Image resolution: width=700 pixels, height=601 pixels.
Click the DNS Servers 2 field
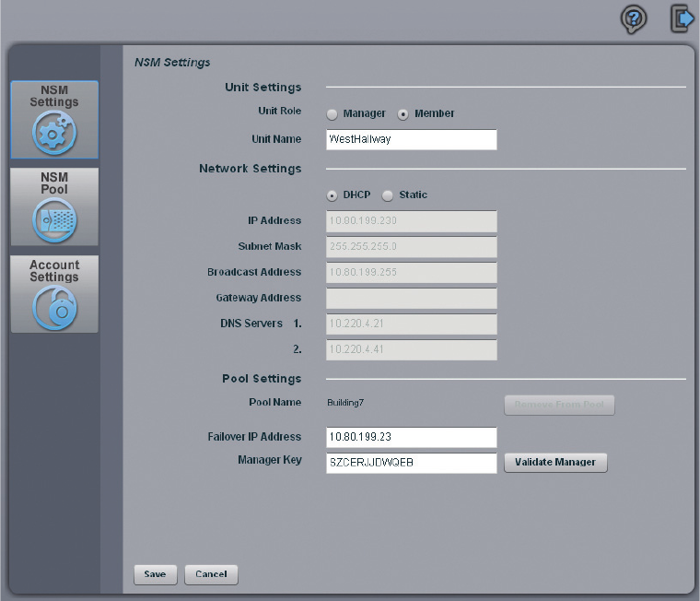click(411, 349)
